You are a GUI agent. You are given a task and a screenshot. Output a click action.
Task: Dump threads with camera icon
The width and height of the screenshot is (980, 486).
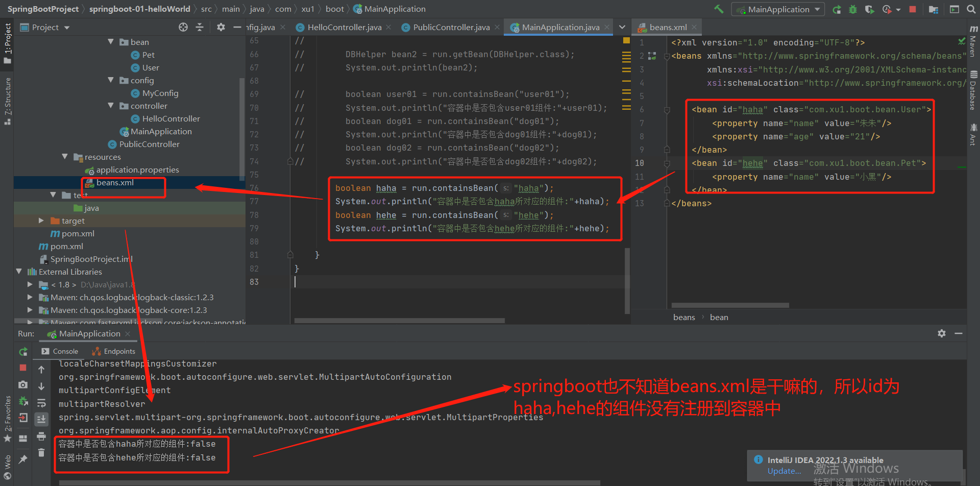pos(23,384)
